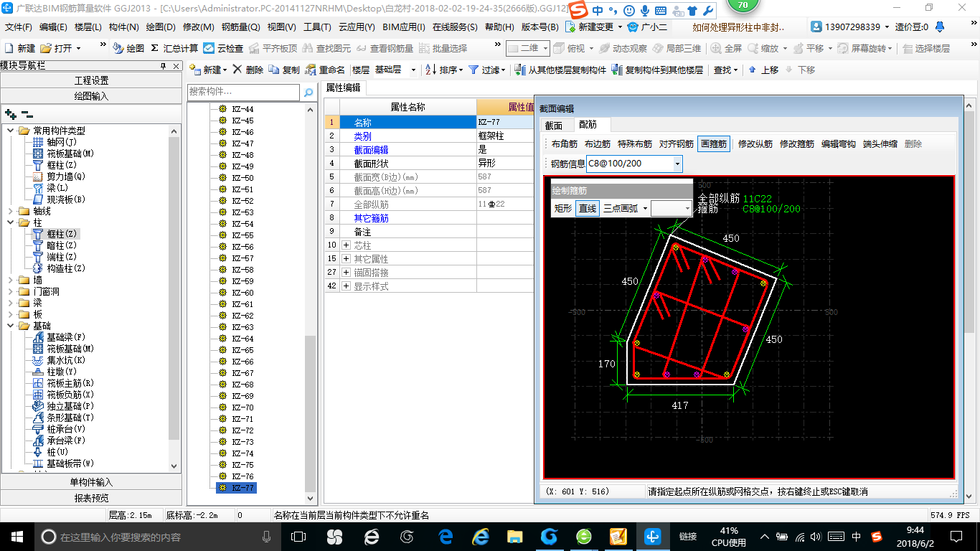Viewport: 980px width, 551px height.
Task: Toggle the 画箍筋 tool
Action: (714, 143)
